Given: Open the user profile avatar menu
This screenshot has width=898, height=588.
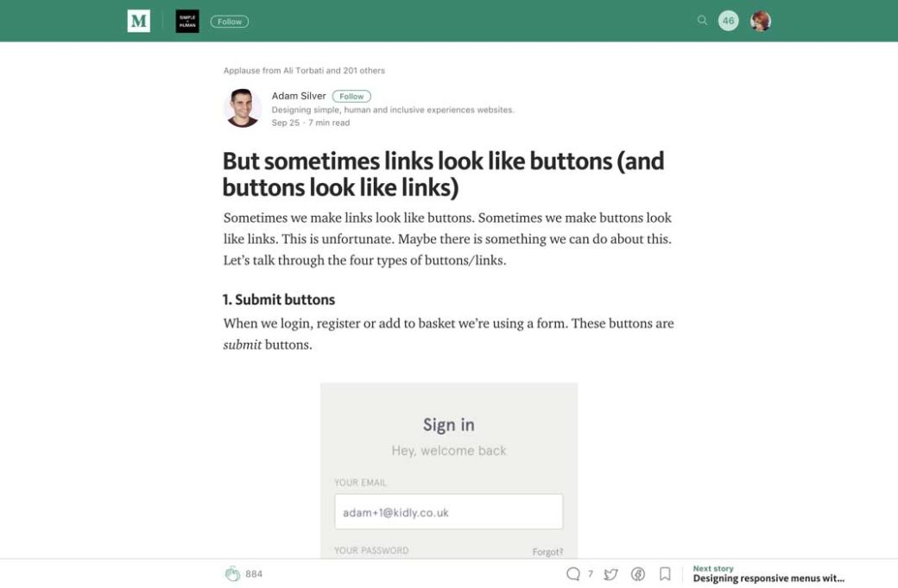Looking at the screenshot, I should click(x=761, y=21).
